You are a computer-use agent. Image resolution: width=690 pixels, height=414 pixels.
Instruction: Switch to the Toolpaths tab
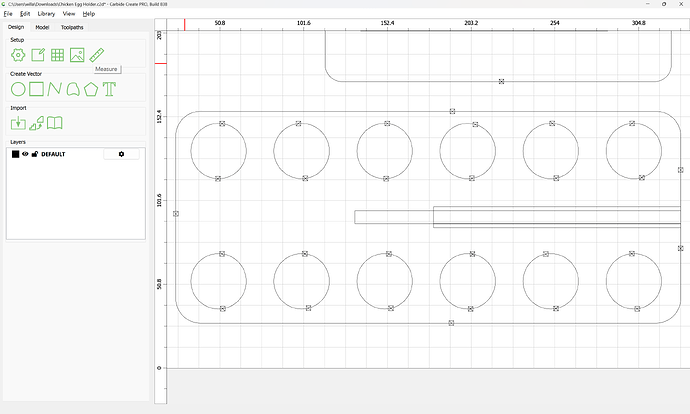coord(72,27)
